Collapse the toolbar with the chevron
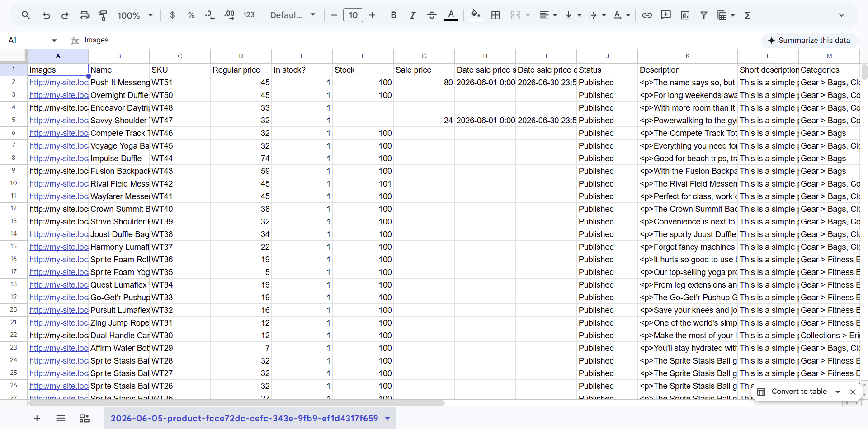Image resolution: width=868 pixels, height=429 pixels. [841, 15]
